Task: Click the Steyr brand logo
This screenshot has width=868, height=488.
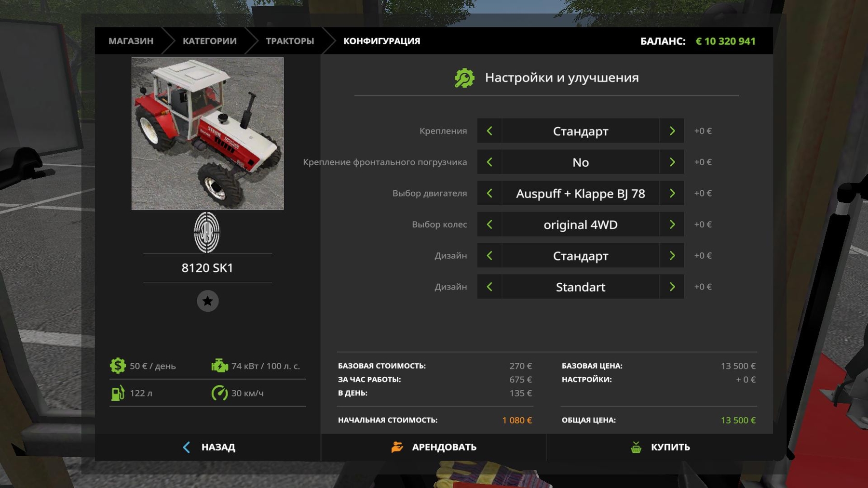Action: (x=207, y=232)
